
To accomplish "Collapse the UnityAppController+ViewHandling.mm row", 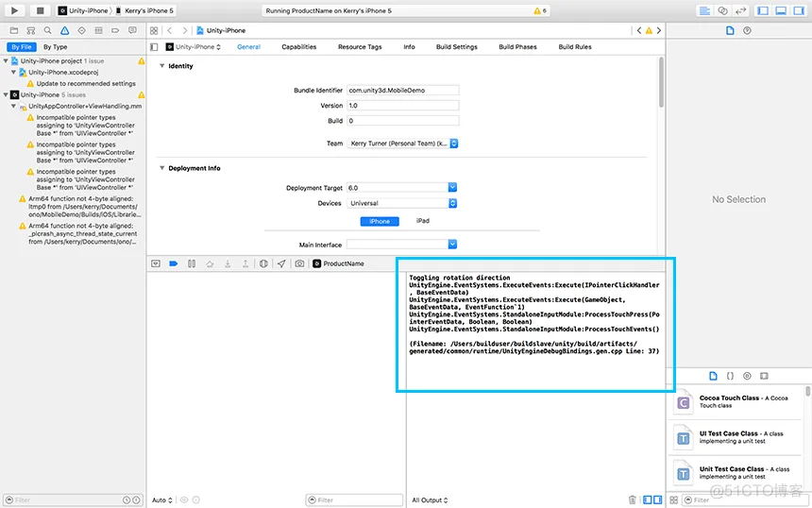I will click(x=14, y=106).
